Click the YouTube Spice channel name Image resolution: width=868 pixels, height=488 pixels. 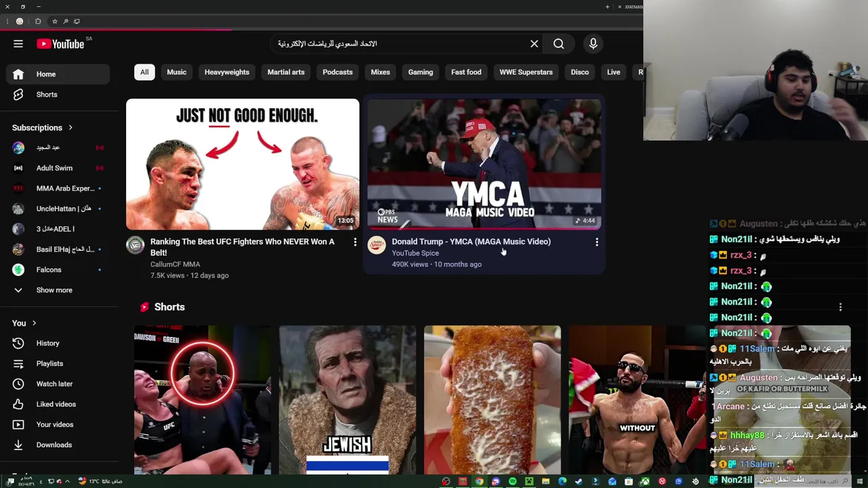[415, 253]
